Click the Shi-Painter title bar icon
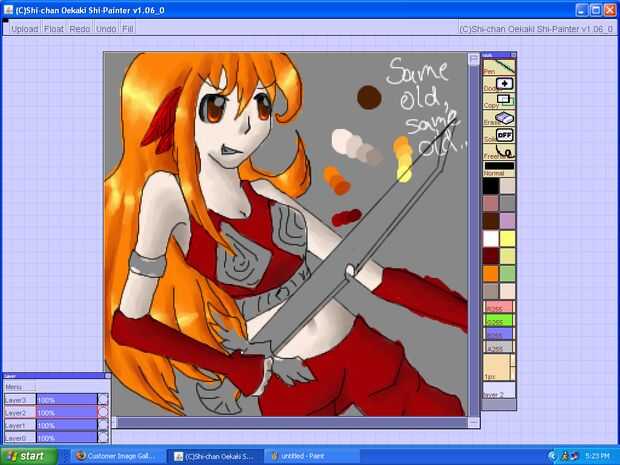The width and height of the screenshot is (620, 465). pyautogui.click(x=8, y=10)
